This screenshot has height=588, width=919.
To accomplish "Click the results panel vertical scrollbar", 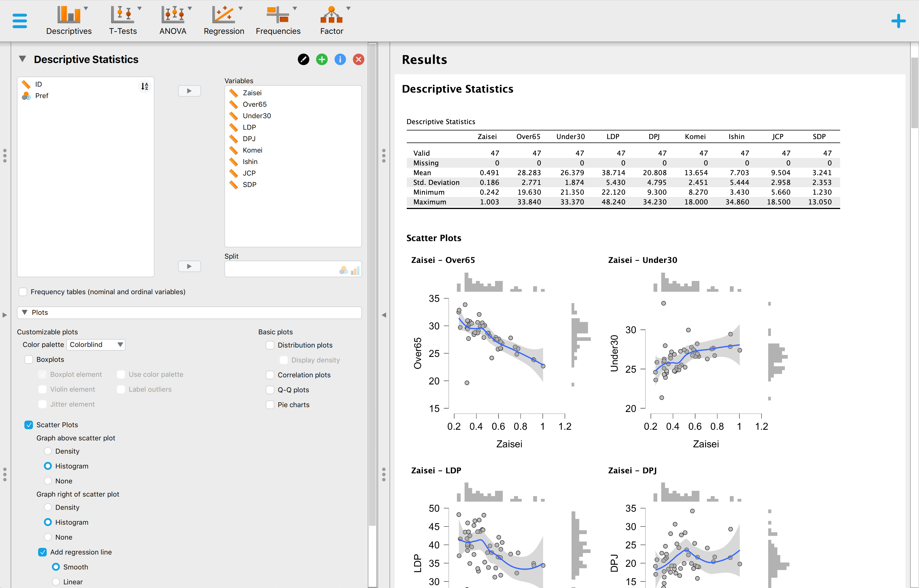I will [914, 92].
